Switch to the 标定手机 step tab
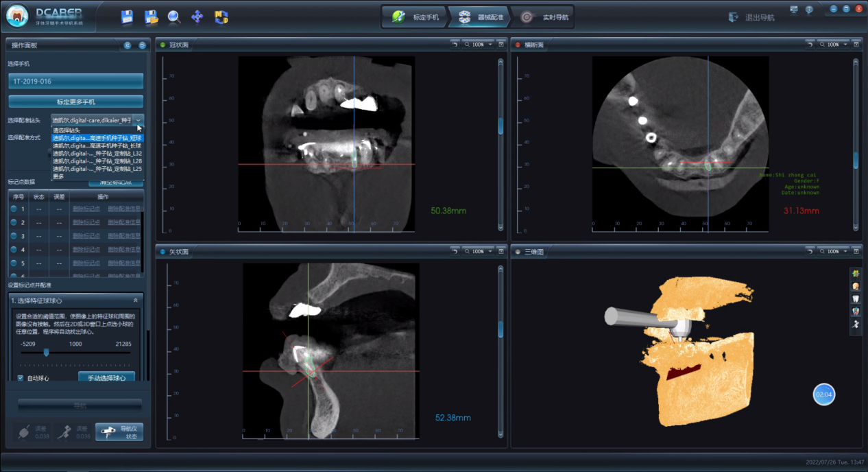This screenshot has height=472, width=868. 415,17
